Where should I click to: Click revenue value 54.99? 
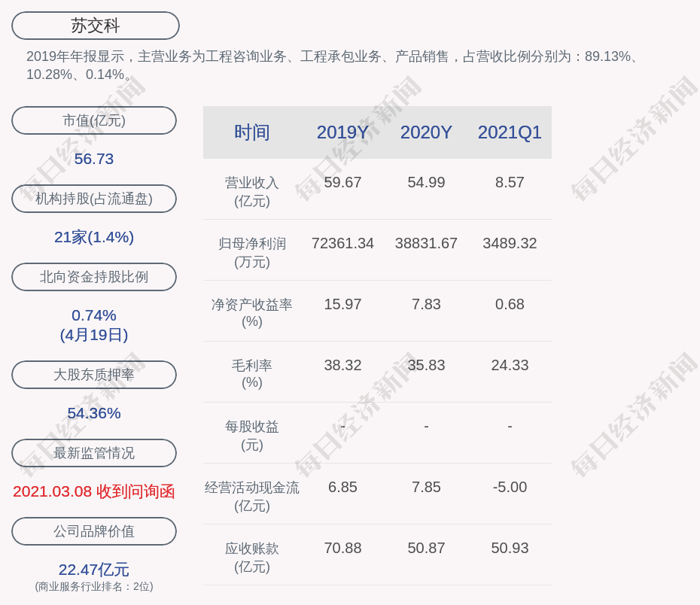(x=426, y=183)
